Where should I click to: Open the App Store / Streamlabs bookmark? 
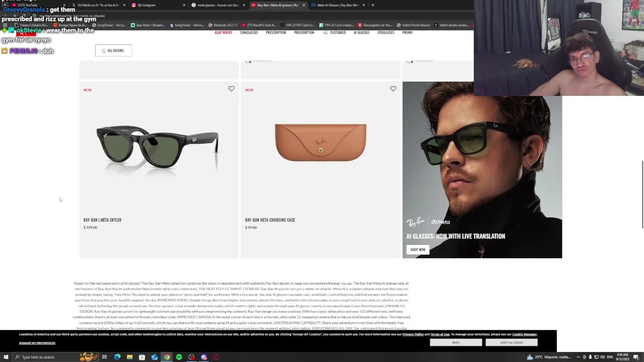coord(147,25)
